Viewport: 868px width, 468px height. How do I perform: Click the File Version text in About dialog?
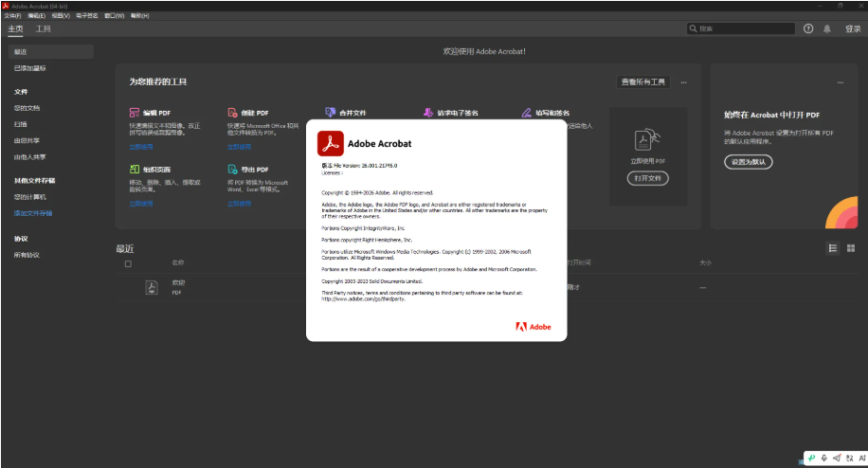[359, 166]
